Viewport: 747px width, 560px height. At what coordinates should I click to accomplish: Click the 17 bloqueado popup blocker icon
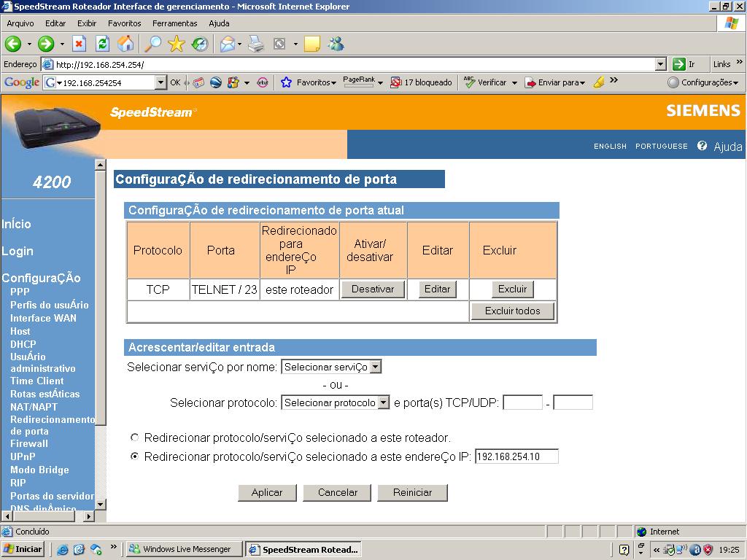coord(396,82)
